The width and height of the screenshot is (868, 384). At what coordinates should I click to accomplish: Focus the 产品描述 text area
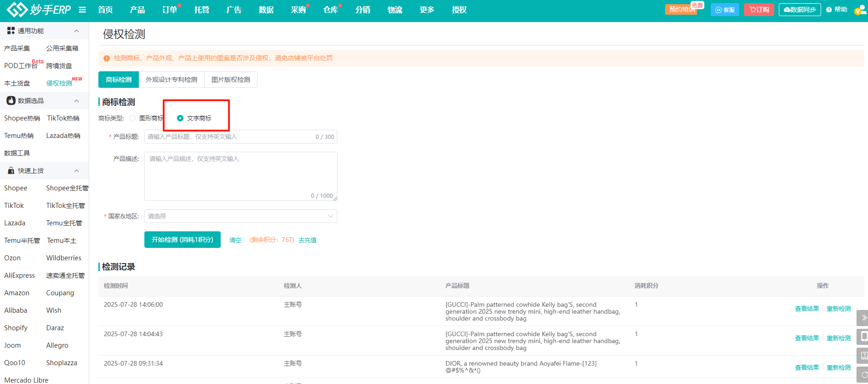pos(241,177)
